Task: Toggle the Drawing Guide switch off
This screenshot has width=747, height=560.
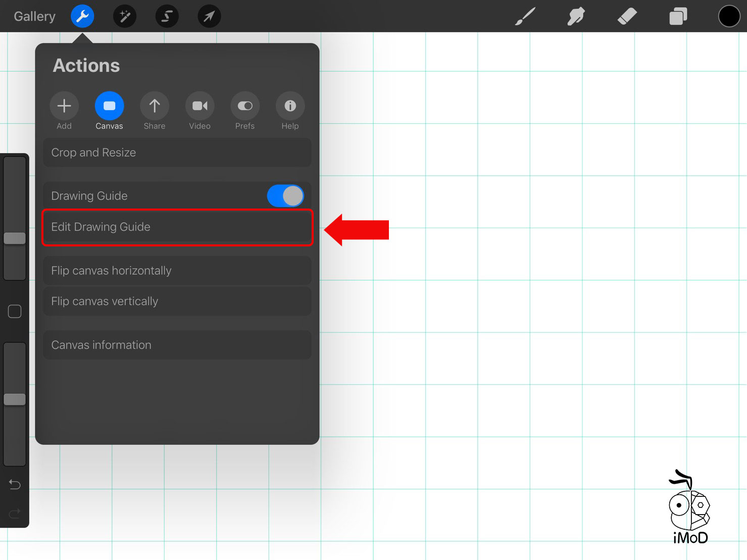Action: pyautogui.click(x=285, y=195)
